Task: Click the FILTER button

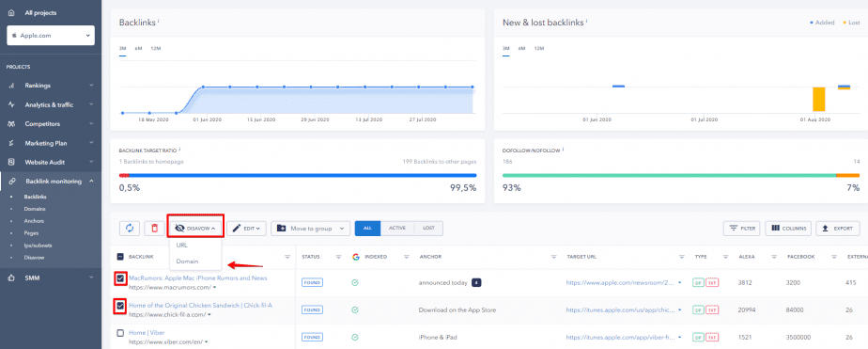Action: click(x=742, y=229)
